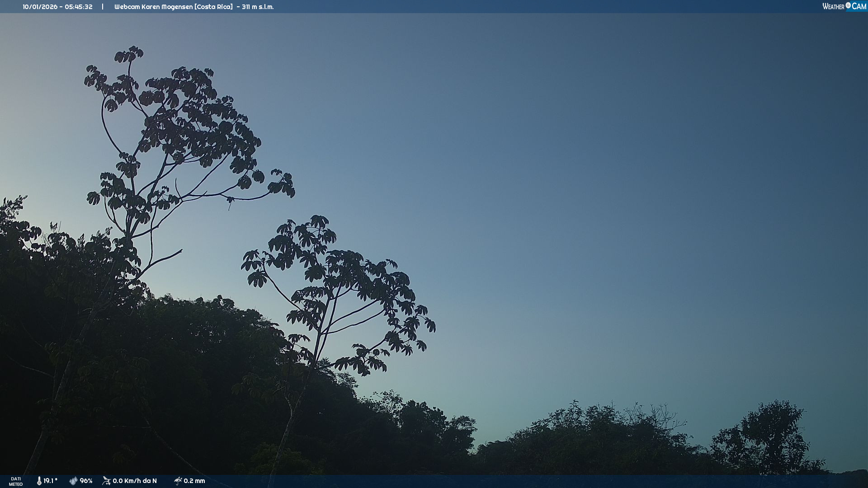Click the 0.2 mm rainfall value

click(x=194, y=481)
